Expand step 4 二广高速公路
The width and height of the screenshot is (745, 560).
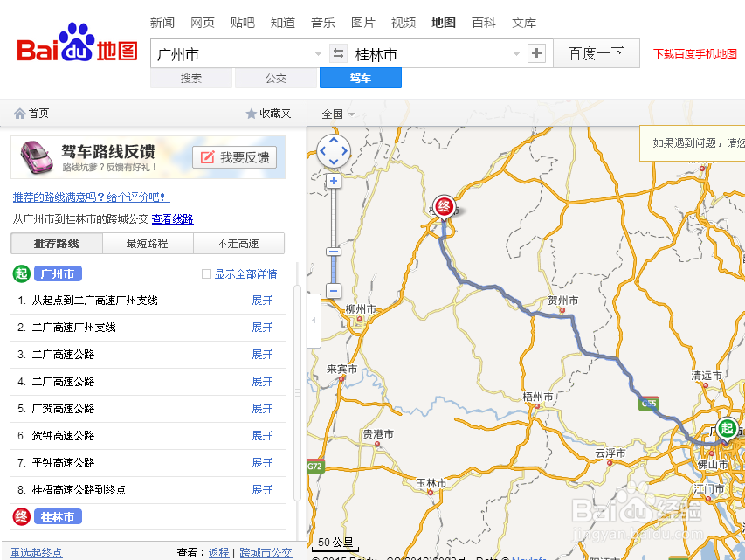(x=262, y=382)
